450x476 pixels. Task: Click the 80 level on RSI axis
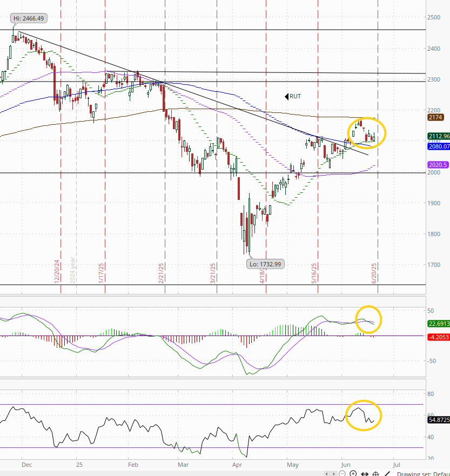click(x=431, y=394)
